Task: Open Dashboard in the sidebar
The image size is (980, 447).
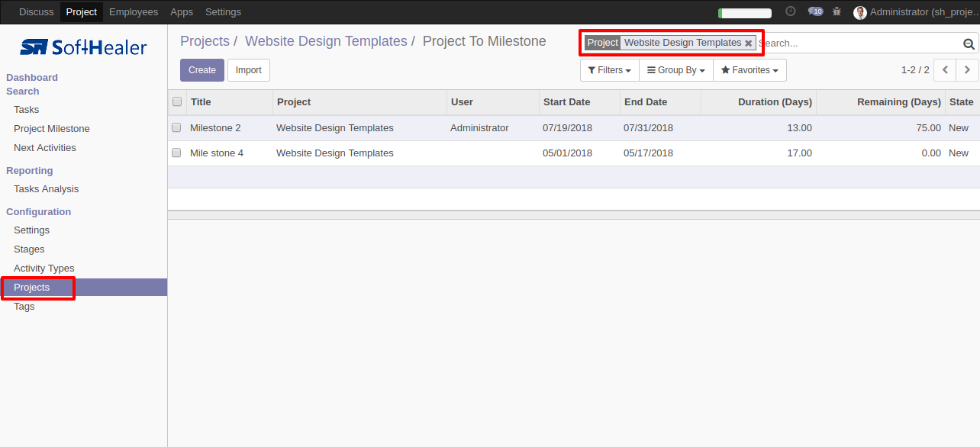Action: 32,78
